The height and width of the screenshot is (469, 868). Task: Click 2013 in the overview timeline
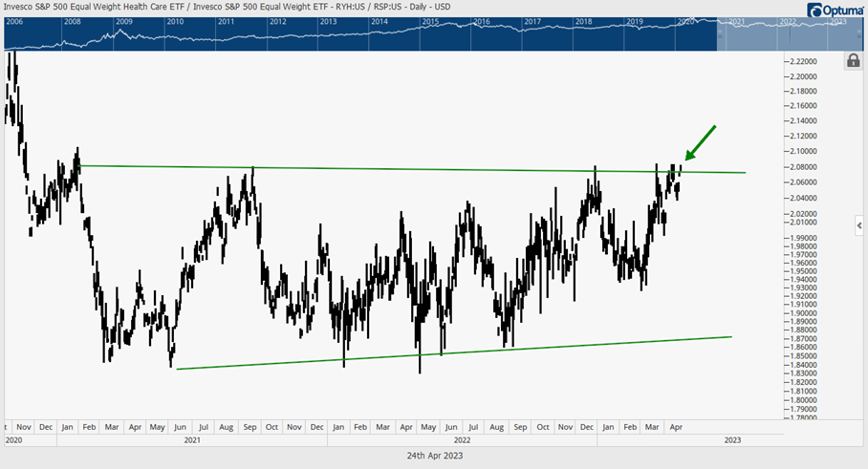pos(328,22)
